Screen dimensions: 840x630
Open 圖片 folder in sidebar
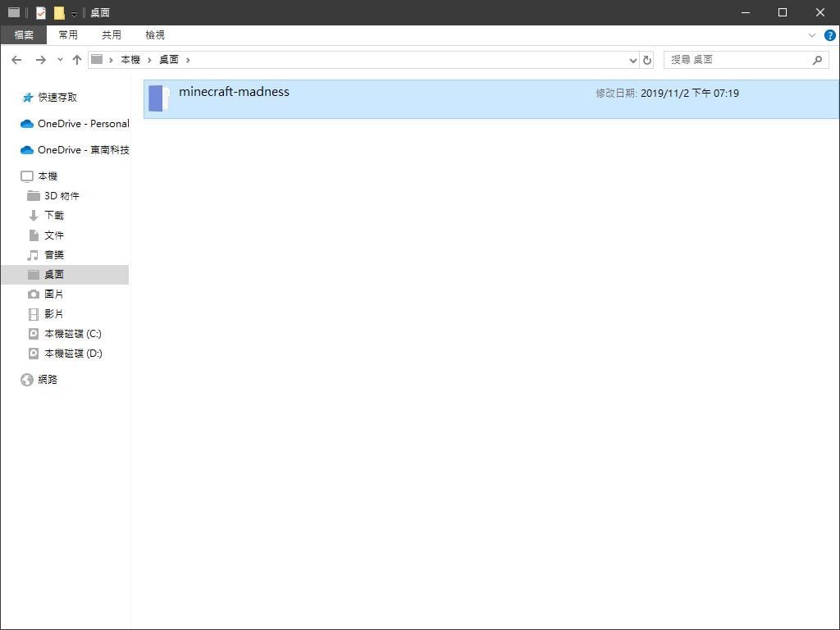click(x=54, y=294)
